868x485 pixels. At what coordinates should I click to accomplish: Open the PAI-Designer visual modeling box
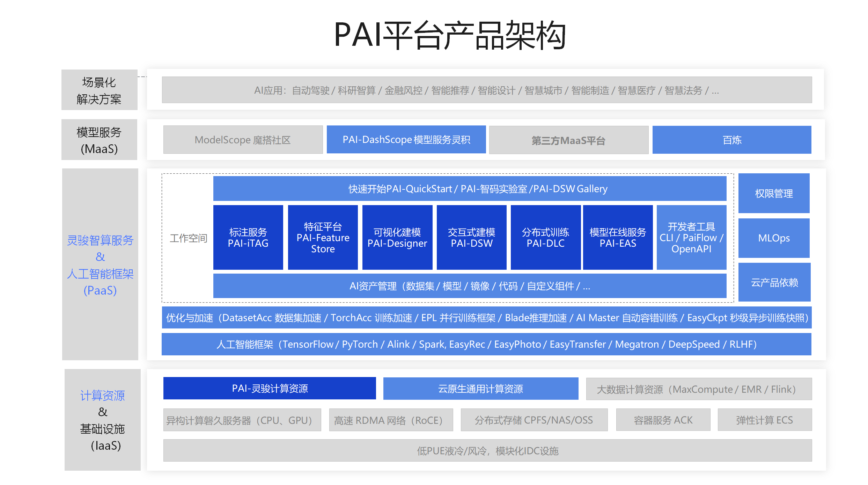[397, 237]
